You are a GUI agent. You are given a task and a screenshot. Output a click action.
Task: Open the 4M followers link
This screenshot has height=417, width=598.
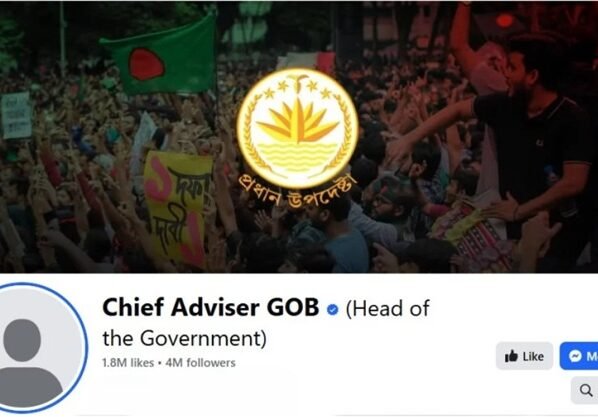(x=201, y=362)
